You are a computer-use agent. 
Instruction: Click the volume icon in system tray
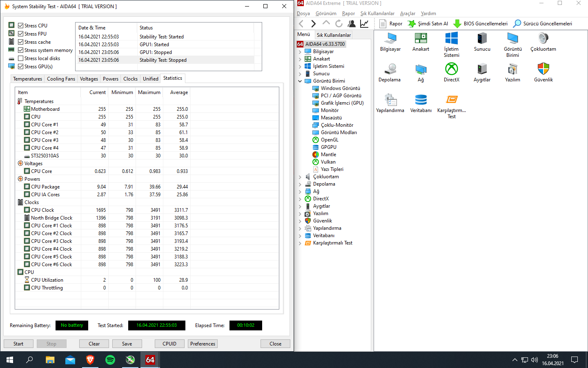click(x=535, y=360)
